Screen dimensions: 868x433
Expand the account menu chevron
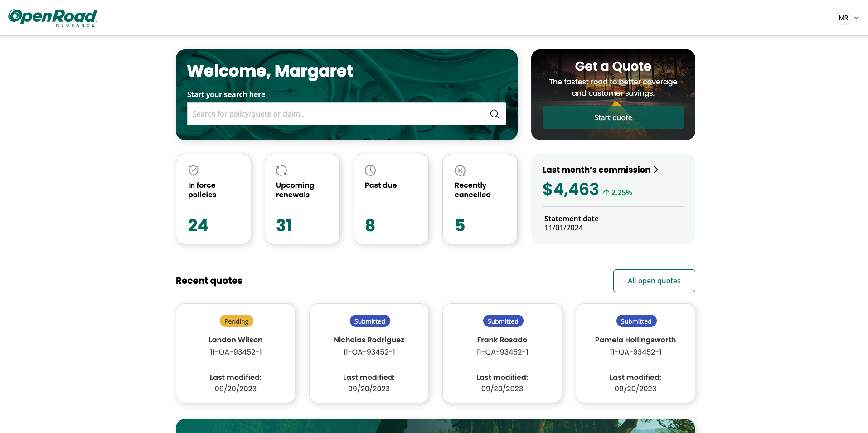click(x=857, y=18)
